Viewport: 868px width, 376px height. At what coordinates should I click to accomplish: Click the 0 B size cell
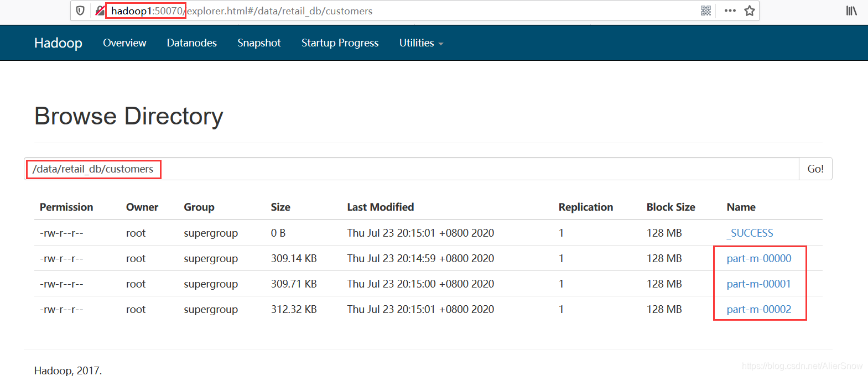tap(278, 233)
